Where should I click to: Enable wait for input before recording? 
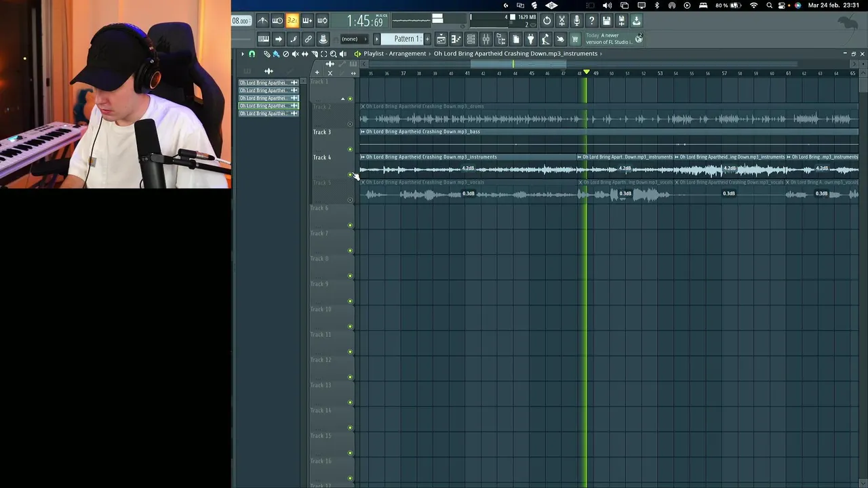tap(277, 21)
